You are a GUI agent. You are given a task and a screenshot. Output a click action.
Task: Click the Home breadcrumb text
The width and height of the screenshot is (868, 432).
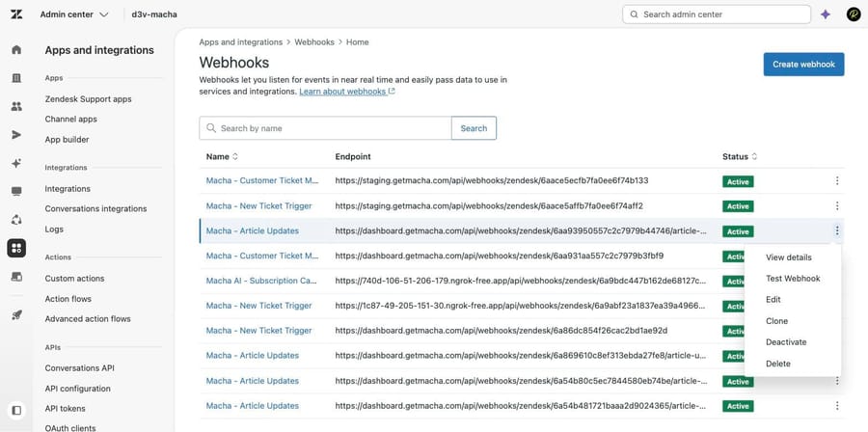[x=358, y=42]
